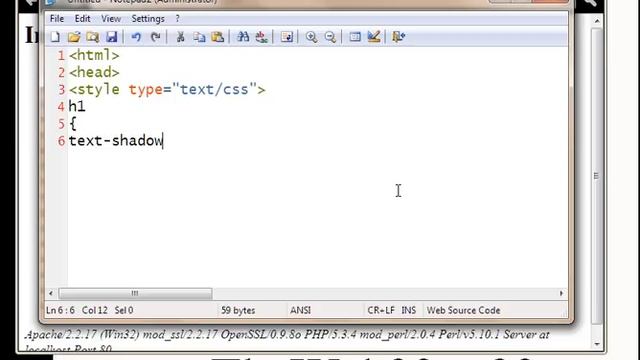Zoom out with the magnifier minus

point(330,37)
